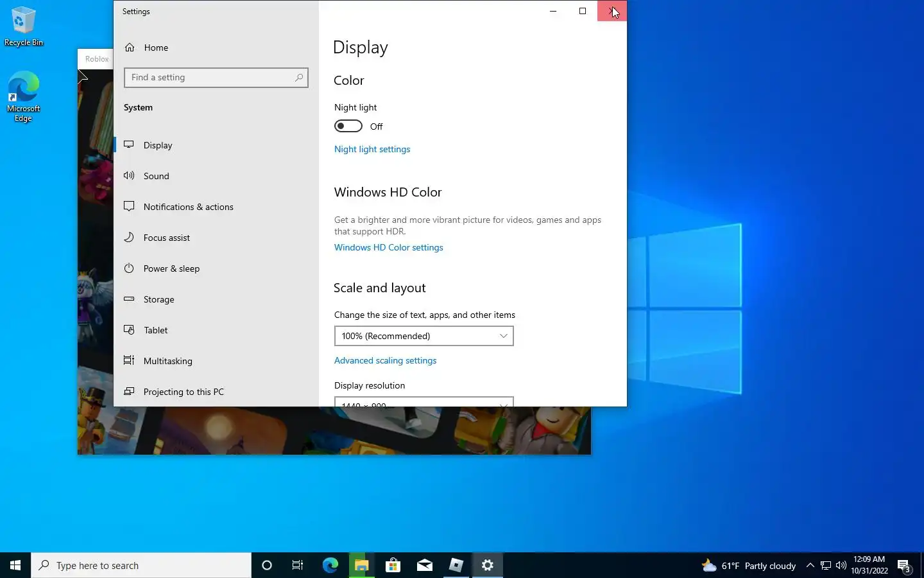Open Projecting to this PC settings
The image size is (924, 578).
pyautogui.click(x=216, y=392)
